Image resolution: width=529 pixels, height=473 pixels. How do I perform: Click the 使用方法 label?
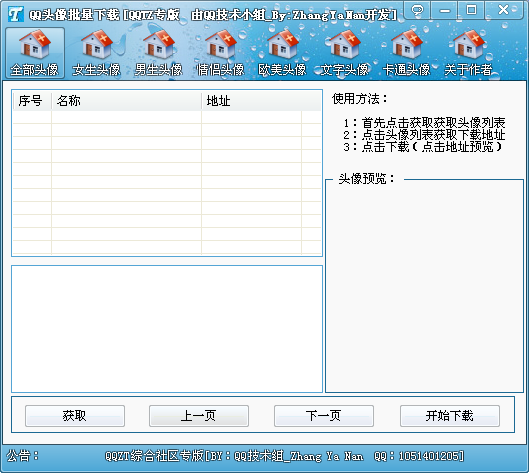pos(360,99)
